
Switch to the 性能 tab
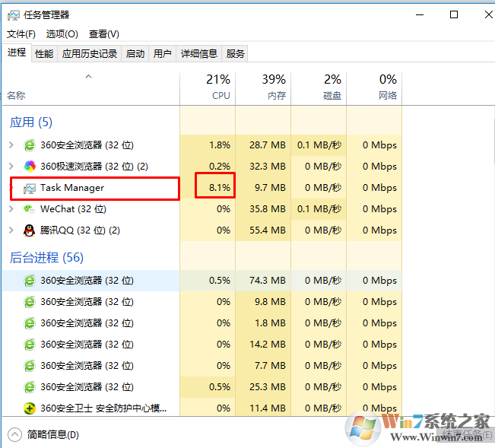(x=44, y=54)
